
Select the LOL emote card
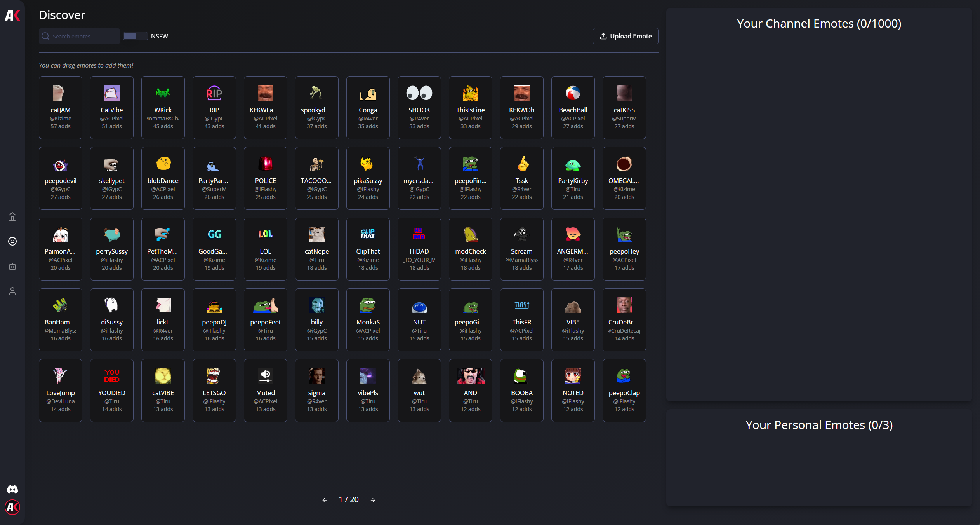click(x=266, y=249)
